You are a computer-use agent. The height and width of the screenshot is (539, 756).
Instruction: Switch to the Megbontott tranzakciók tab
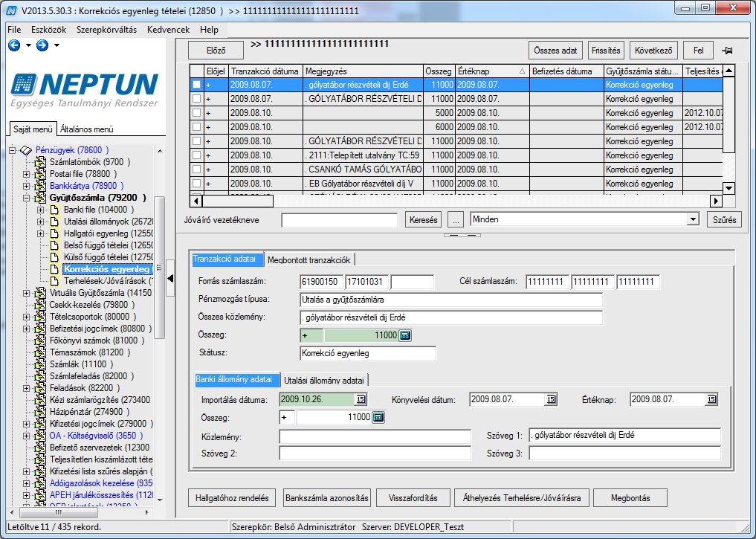pos(309,260)
